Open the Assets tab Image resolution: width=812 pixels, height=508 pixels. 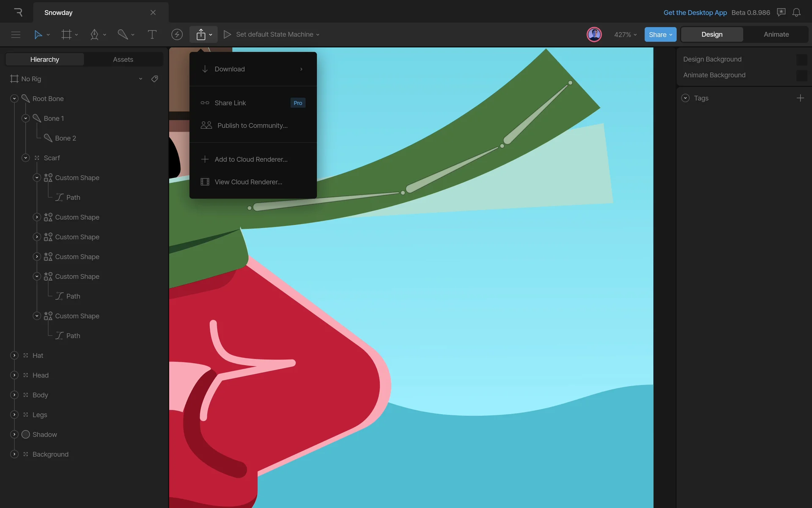coord(123,59)
